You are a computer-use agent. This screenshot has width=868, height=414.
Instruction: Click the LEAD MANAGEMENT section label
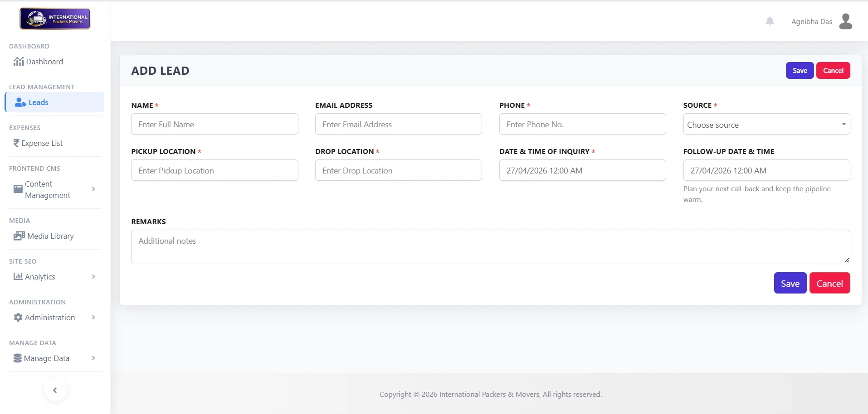point(42,87)
